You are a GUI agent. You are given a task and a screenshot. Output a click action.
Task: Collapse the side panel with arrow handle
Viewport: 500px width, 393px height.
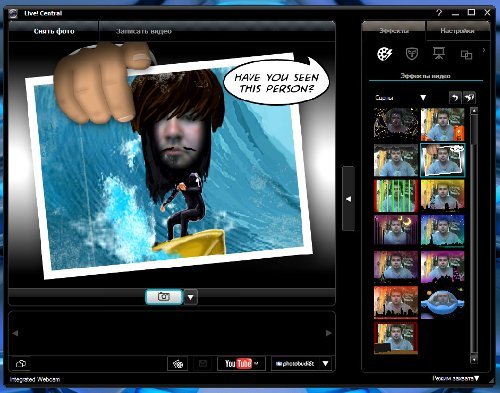pos(349,199)
